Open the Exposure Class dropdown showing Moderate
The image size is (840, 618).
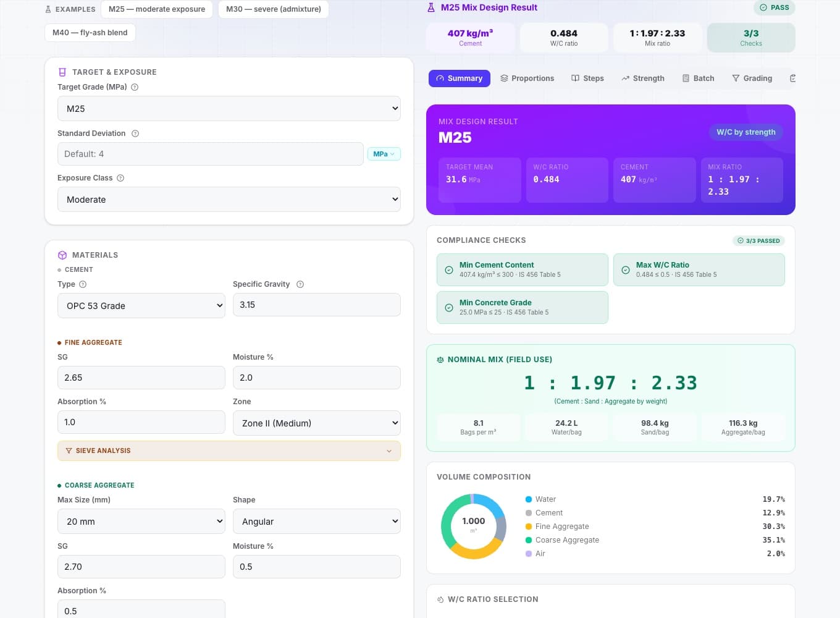click(229, 200)
